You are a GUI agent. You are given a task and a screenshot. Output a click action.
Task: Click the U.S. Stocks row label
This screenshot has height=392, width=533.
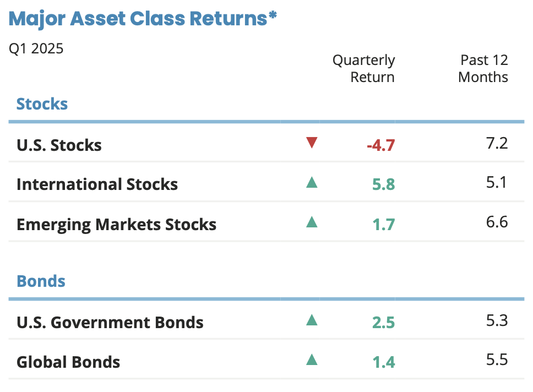59,145
